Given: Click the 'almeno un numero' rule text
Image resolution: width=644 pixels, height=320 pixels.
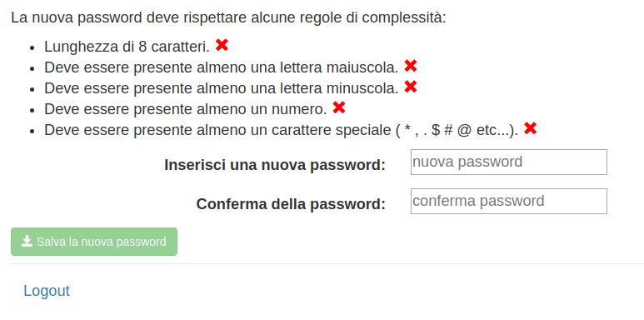Looking at the screenshot, I should coord(186,109).
